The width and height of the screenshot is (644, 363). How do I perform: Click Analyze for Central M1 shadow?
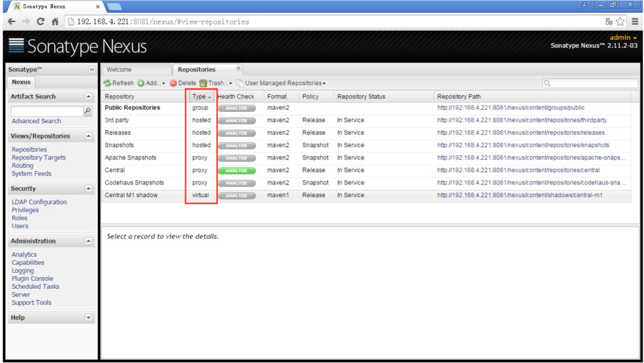point(237,195)
